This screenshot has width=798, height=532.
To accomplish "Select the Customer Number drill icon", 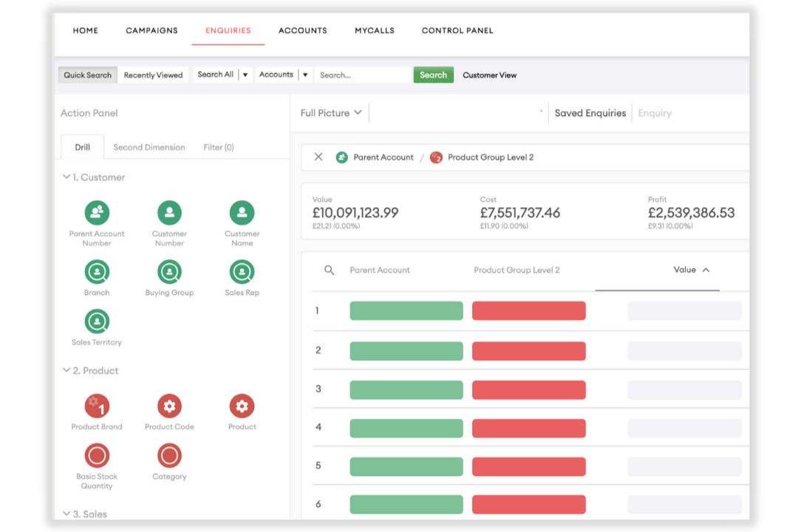I will click(x=169, y=213).
